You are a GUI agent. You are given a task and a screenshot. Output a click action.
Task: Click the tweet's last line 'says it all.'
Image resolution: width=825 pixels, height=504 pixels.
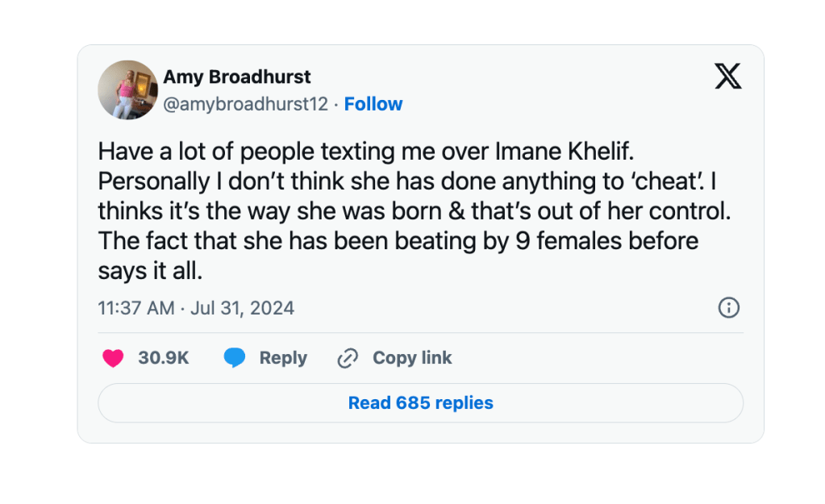(150, 271)
